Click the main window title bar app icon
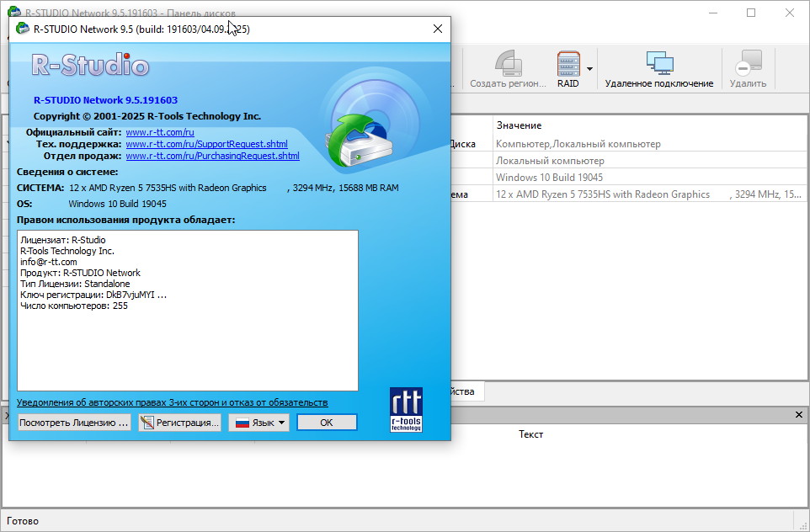 [x=14, y=11]
